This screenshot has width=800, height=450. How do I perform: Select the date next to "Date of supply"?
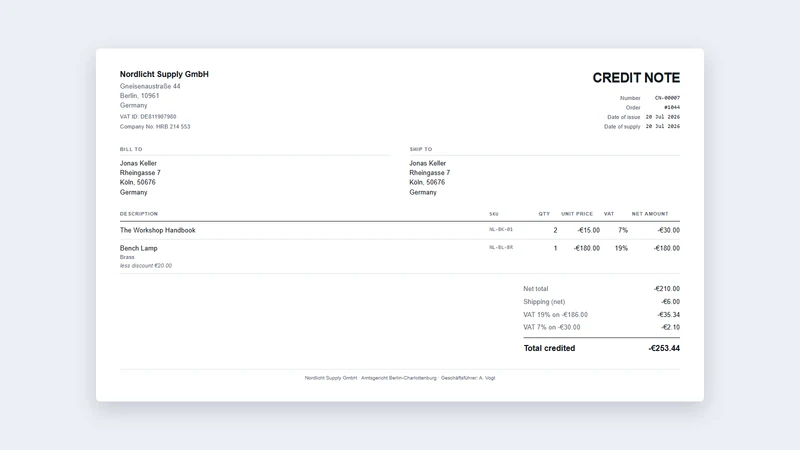(663, 127)
